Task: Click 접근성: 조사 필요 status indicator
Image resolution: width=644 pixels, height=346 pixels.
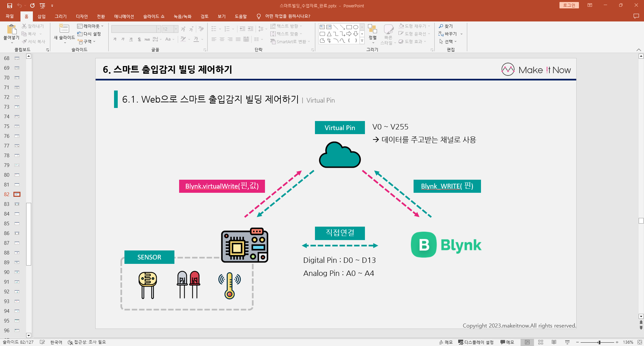Action: tap(87, 342)
